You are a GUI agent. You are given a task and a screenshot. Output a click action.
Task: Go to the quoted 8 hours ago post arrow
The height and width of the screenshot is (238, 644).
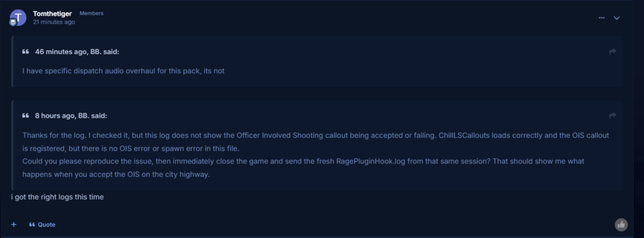point(612,115)
